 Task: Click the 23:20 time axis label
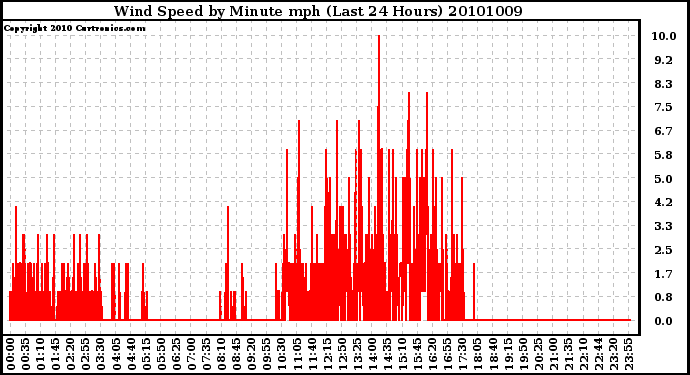click(x=613, y=355)
